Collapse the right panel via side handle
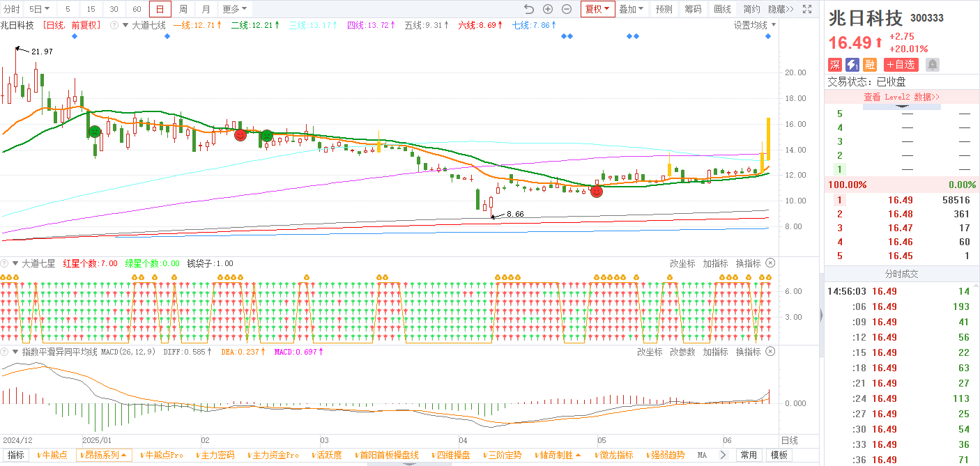 [x=820, y=316]
